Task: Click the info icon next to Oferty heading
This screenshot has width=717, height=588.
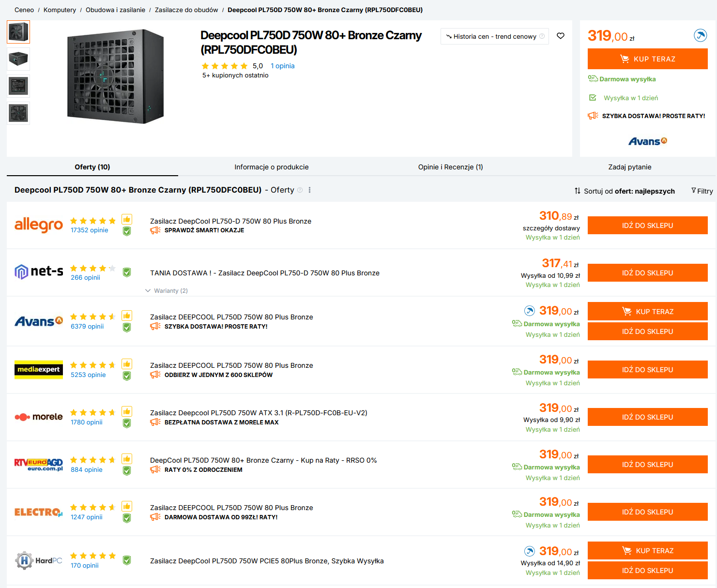Action: pos(300,190)
